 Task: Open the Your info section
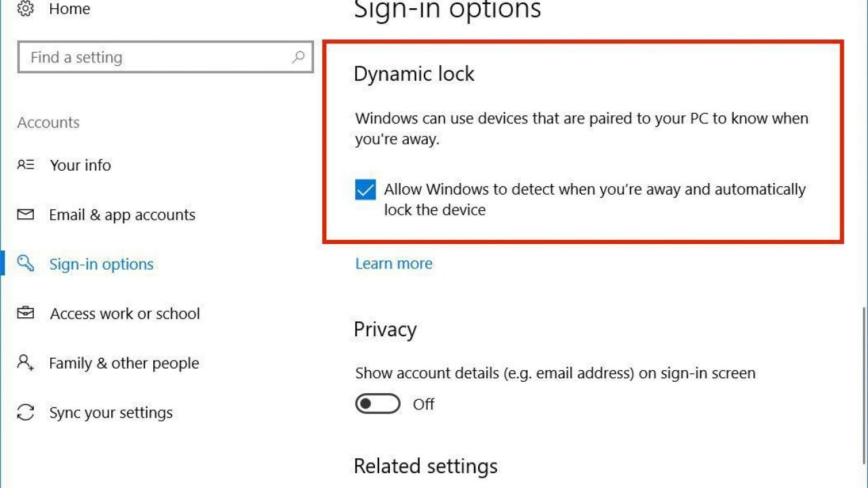point(80,165)
